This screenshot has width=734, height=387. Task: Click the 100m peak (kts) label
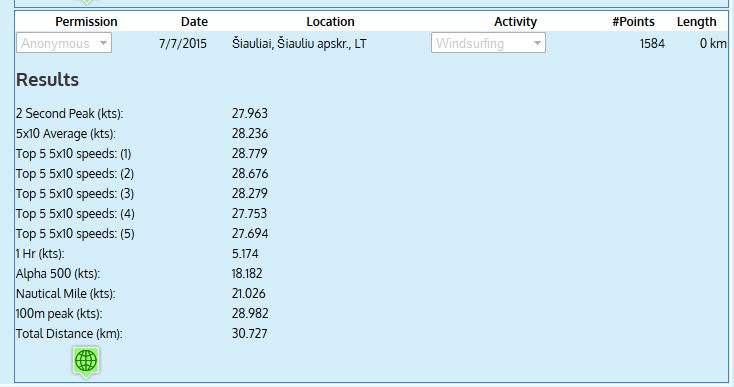click(59, 314)
